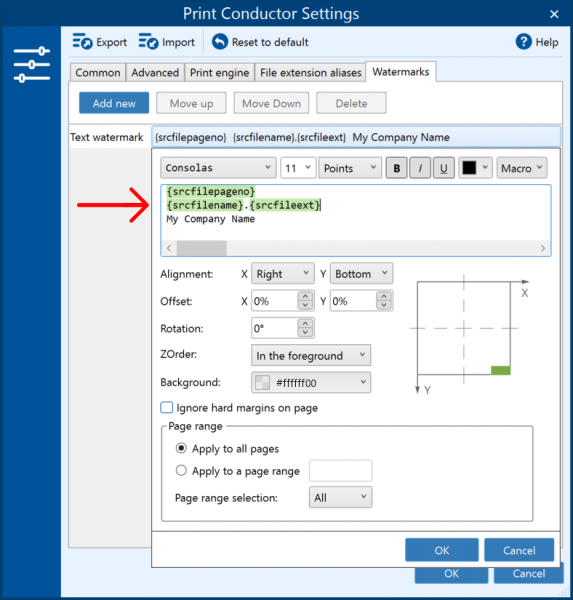Switch to the Print engine tab
The height and width of the screenshot is (600, 573).
[219, 72]
